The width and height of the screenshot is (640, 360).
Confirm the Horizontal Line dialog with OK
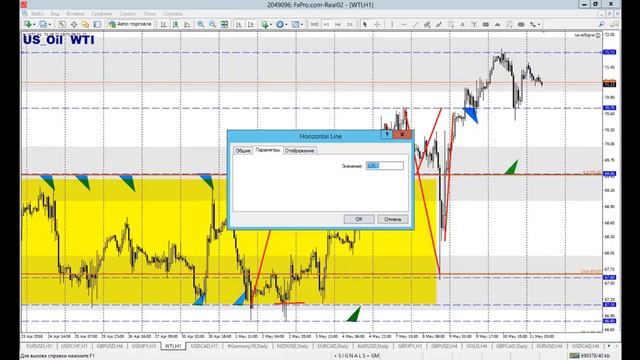tap(359, 219)
